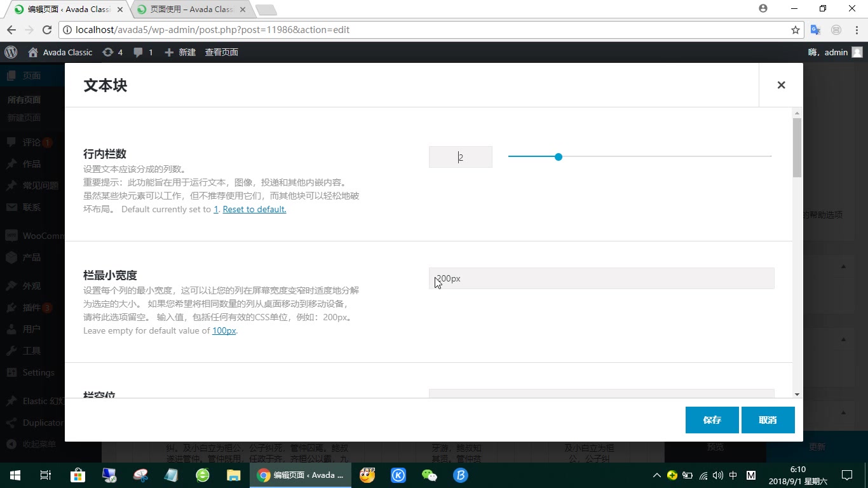This screenshot has width=868, height=488.
Task: Click the Google Translate extension icon
Action: (816, 30)
